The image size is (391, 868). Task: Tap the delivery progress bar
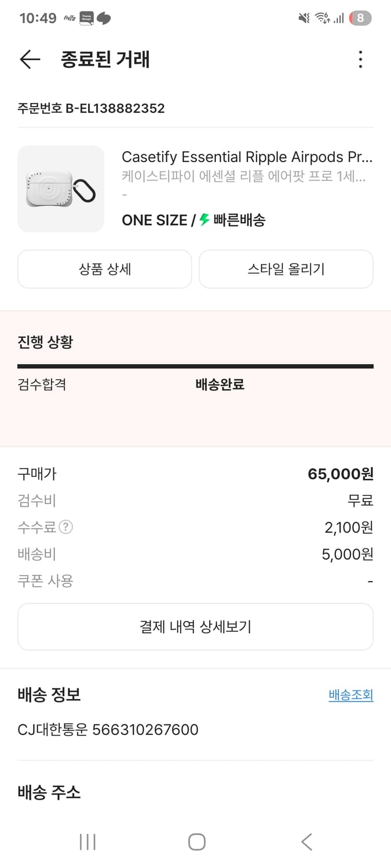click(x=195, y=365)
